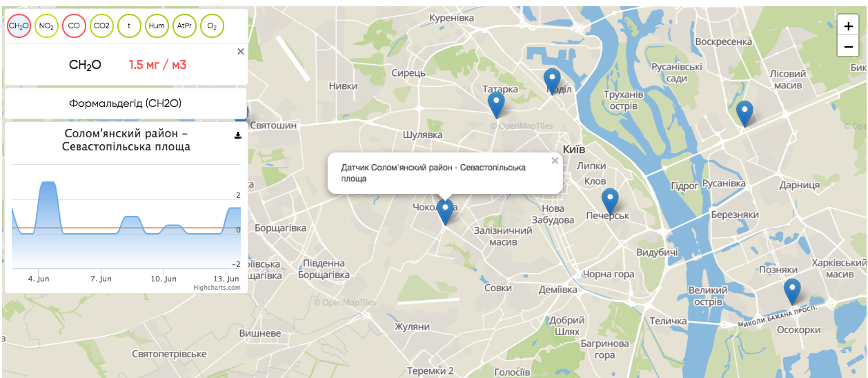
Task: Open chart download menu icon
Action: click(238, 135)
